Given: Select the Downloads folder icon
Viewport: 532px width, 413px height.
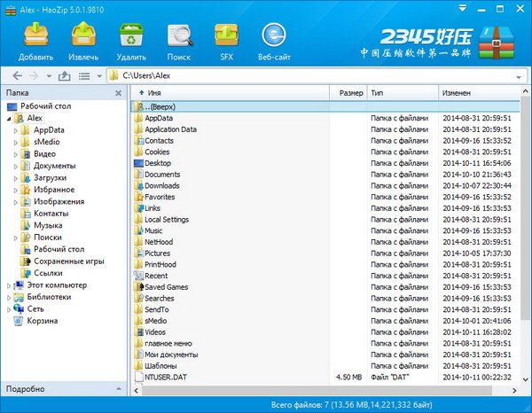Looking at the screenshot, I should (138, 185).
